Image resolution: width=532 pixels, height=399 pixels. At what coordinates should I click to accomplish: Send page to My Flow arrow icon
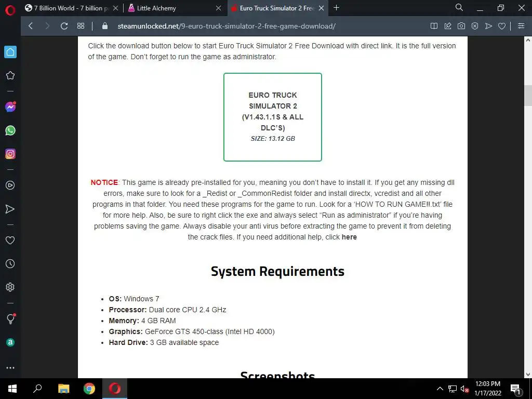point(488,26)
